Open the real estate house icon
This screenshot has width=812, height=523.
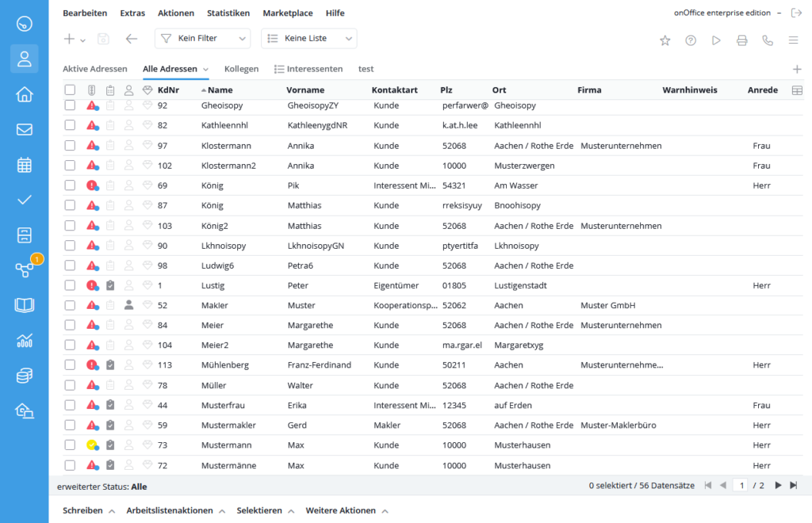coord(24,94)
